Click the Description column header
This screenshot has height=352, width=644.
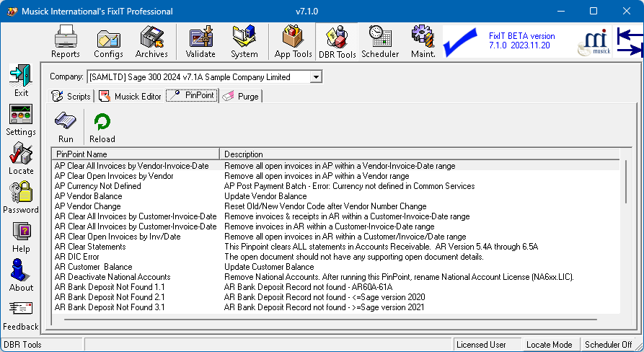point(419,154)
